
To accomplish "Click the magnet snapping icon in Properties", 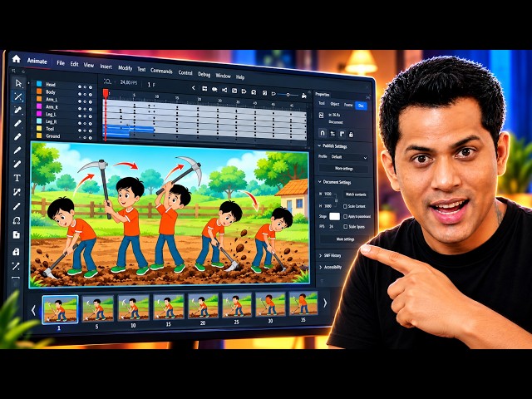I will 323,133.
